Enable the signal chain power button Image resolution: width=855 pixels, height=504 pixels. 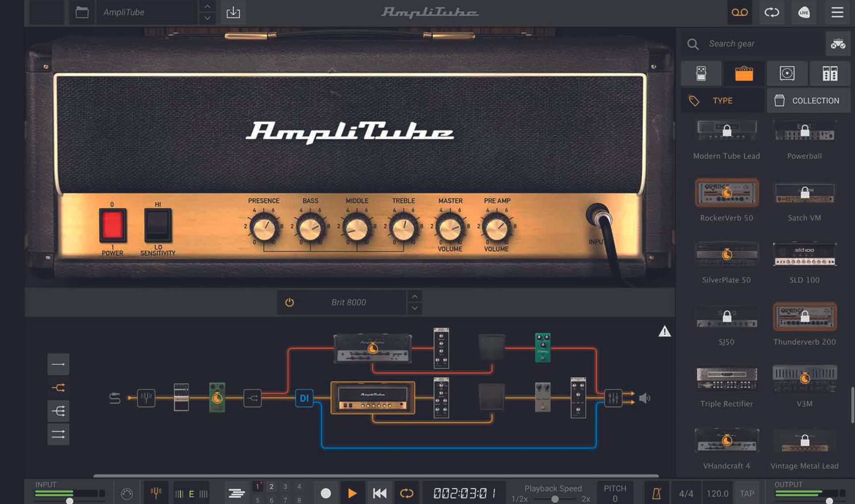290,302
